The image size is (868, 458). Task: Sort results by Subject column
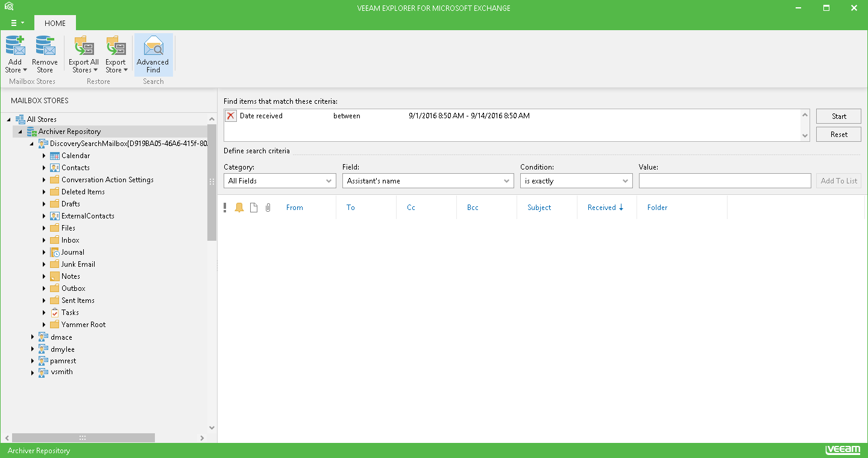(539, 208)
